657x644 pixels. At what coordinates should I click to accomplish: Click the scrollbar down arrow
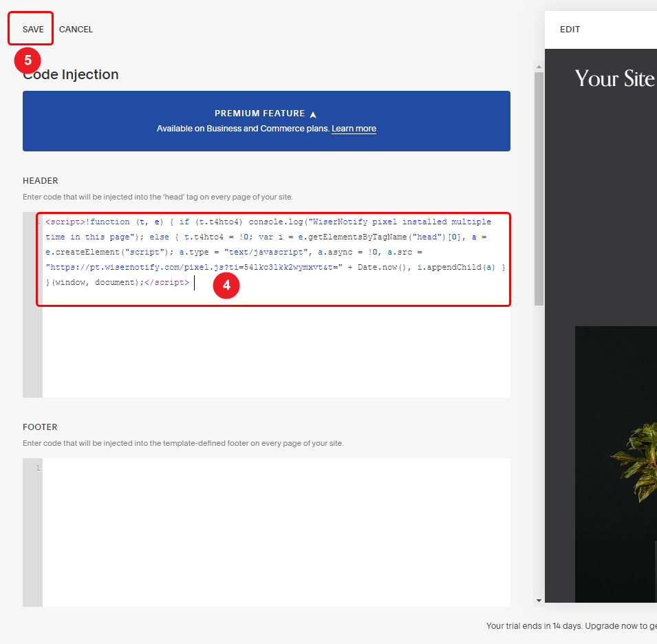click(539, 601)
